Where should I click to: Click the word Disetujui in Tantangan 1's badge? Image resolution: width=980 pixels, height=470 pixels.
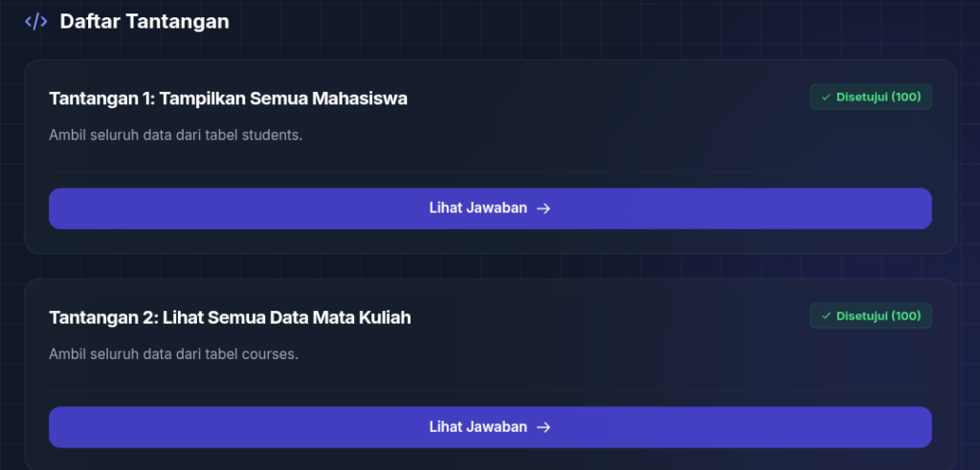862,97
